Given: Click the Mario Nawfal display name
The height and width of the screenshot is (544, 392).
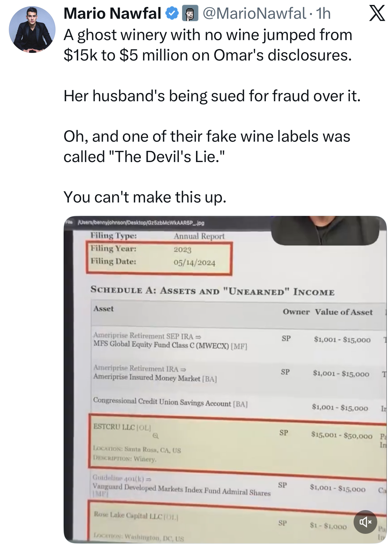Looking at the screenshot, I should point(112,14).
